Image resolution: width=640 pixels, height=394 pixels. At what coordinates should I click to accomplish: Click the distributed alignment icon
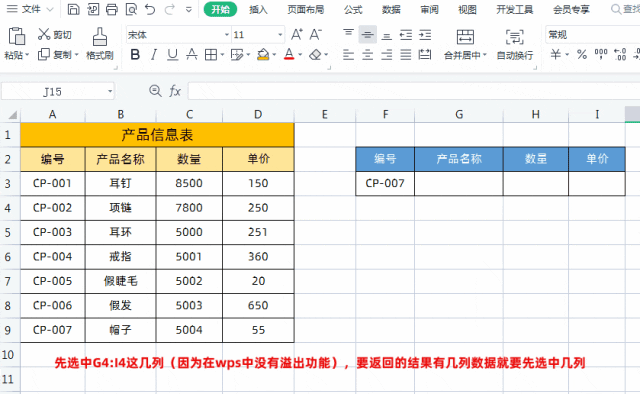pyautogui.click(x=425, y=54)
